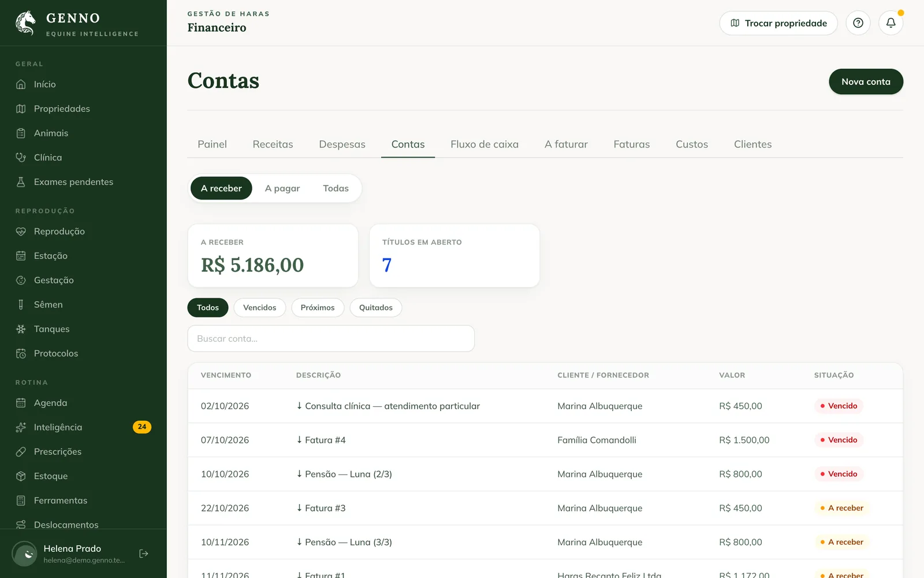924x578 pixels.
Task: Open the Painel tab
Action: coord(212,144)
